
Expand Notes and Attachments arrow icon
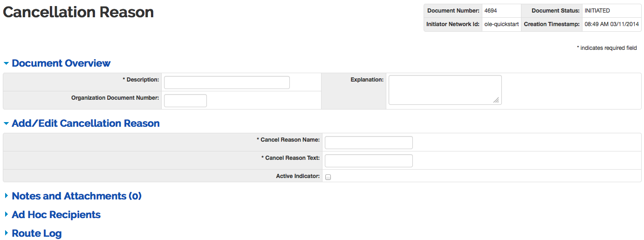tap(6, 196)
